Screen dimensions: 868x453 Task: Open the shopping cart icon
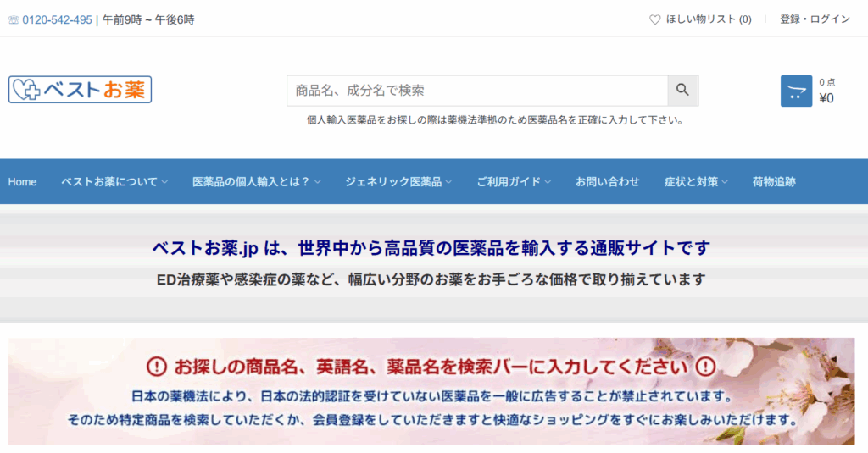tap(796, 91)
